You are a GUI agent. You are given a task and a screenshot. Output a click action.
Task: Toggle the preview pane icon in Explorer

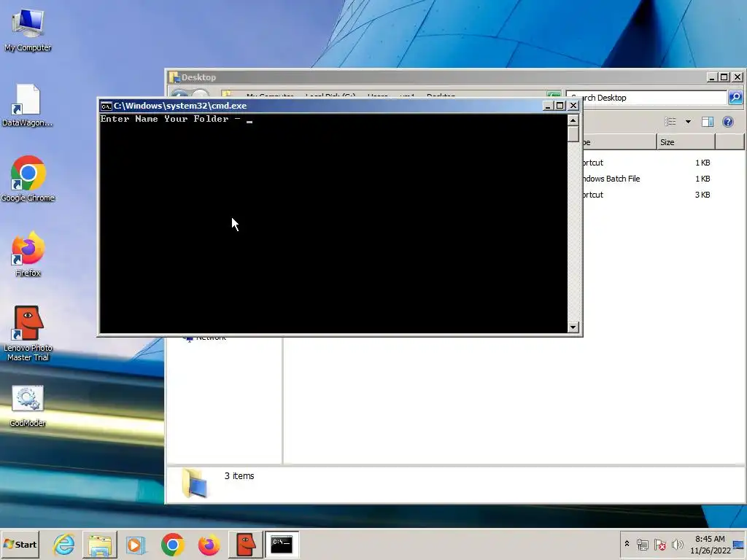[x=708, y=122]
